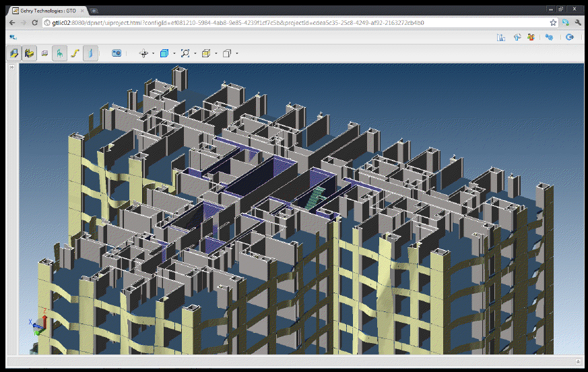Viewport: 588px width, 372px height.
Task: Open the section box dropdown arrow
Action: click(x=216, y=53)
